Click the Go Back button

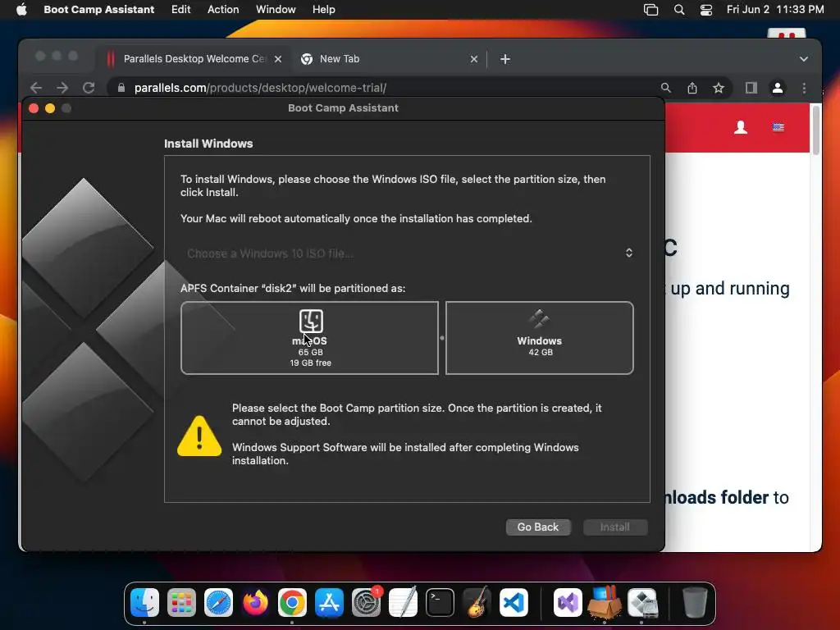(538, 527)
